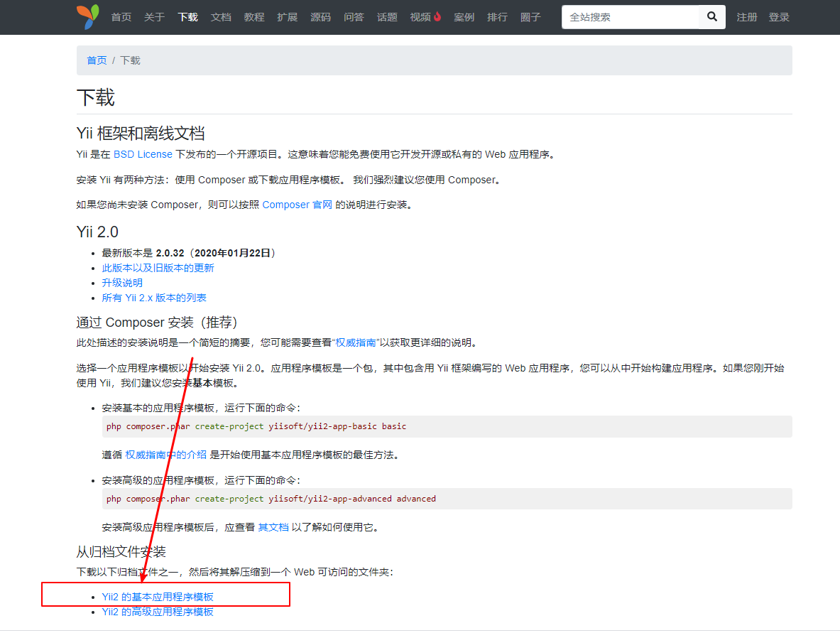The image size is (840, 633).
Task: Open the 问答 nav menu item
Action: coord(354,17)
